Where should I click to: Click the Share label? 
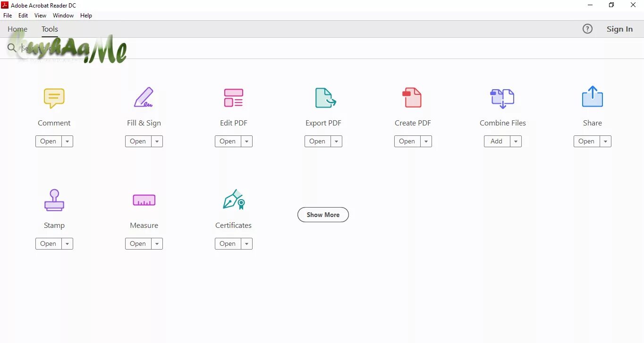pyautogui.click(x=593, y=123)
